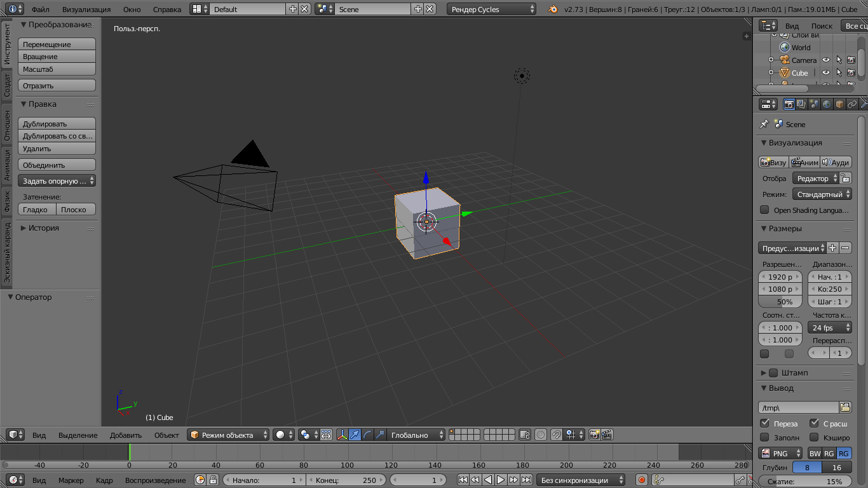The width and height of the screenshot is (868, 488).
Task: Open the Файл menu
Action: click(x=40, y=10)
